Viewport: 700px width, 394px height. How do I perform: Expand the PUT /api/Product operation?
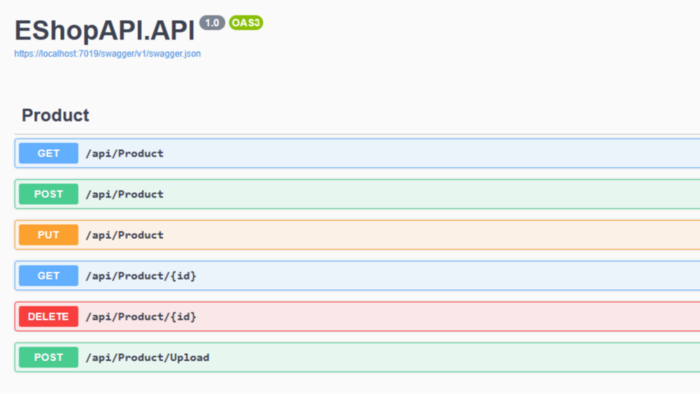(x=357, y=235)
